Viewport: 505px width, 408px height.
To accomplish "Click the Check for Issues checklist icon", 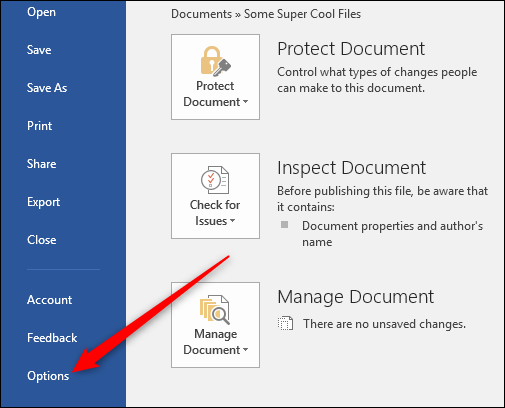I will (215, 180).
